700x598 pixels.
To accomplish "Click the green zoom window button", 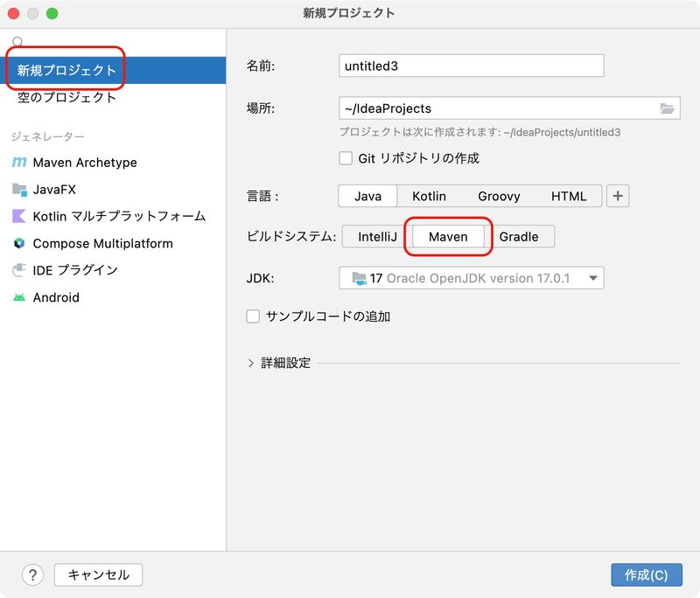I will (x=52, y=13).
